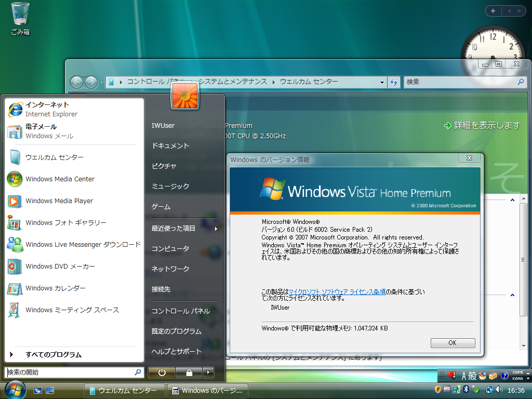Open shutdown options arrow beside lock button
The width and height of the screenshot is (532, 399).
pos(208,373)
